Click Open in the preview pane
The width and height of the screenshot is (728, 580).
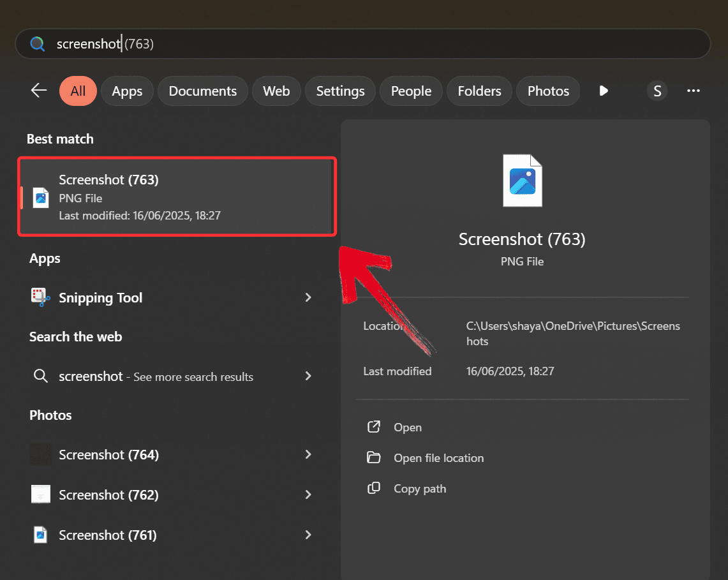pyautogui.click(x=407, y=428)
